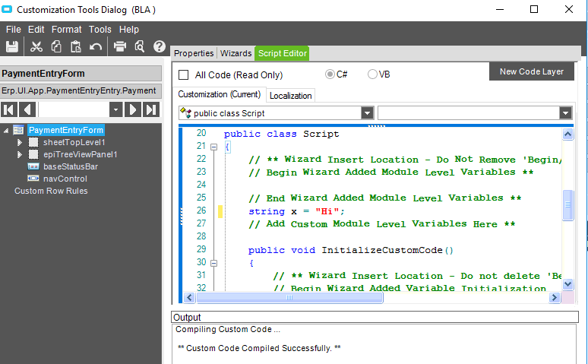The width and height of the screenshot is (588, 364).
Task: Open the Help menu
Action: pos(129,30)
